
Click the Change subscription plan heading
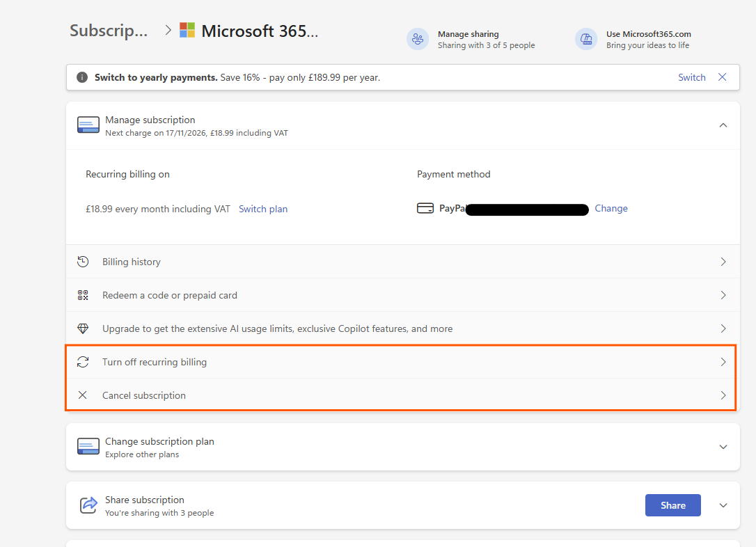point(159,441)
